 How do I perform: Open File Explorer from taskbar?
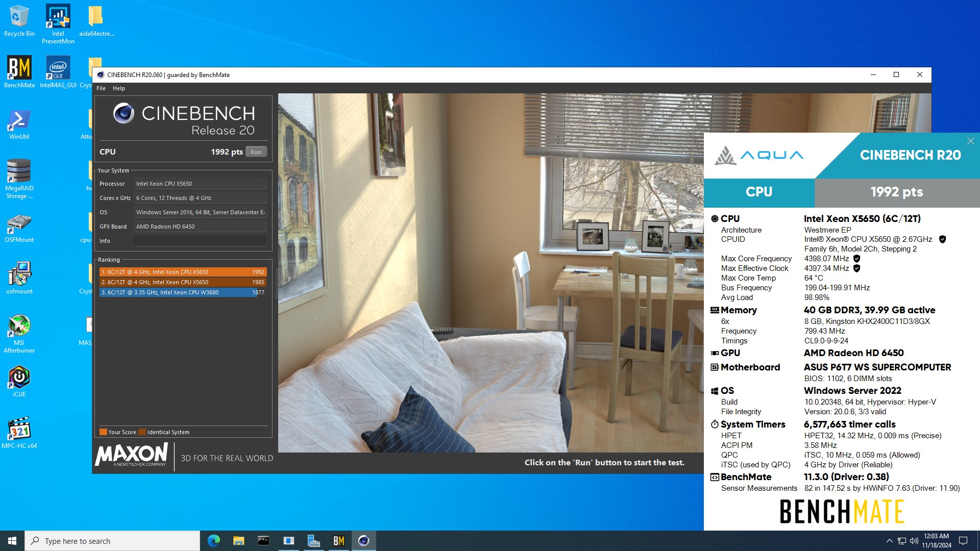point(238,541)
